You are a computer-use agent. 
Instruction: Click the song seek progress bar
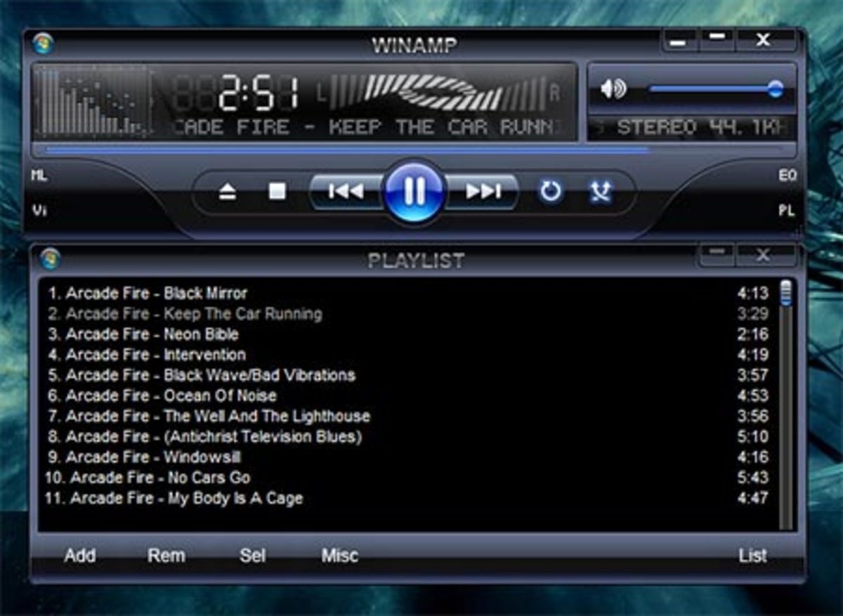pos(414,150)
